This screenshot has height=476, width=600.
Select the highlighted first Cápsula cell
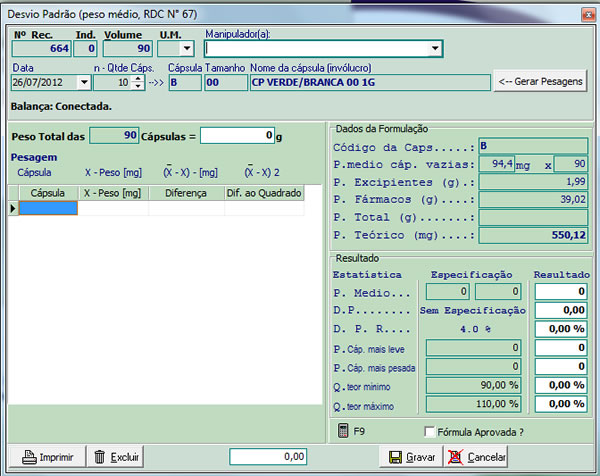[48, 208]
